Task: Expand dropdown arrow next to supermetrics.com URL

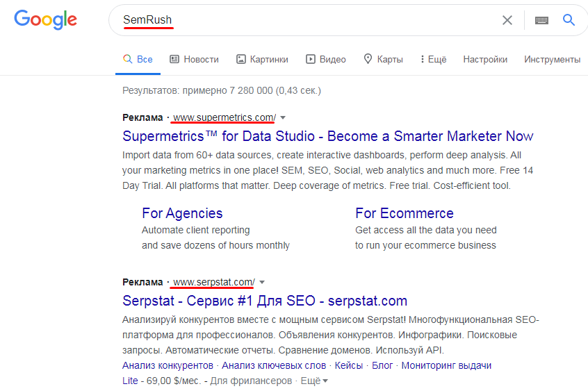Action: click(x=283, y=117)
